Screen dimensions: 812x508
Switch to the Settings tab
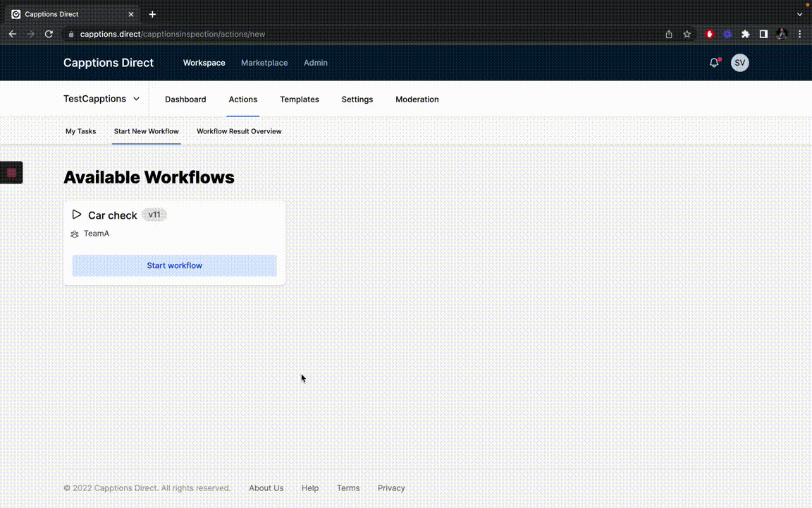pyautogui.click(x=357, y=99)
